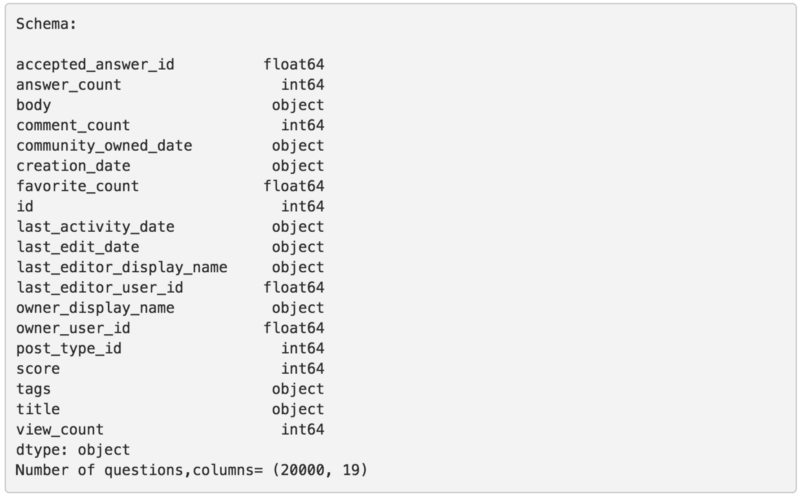Screen dimensions: 800x498
Task: Select the creation_date field label
Action: [x=73, y=166]
